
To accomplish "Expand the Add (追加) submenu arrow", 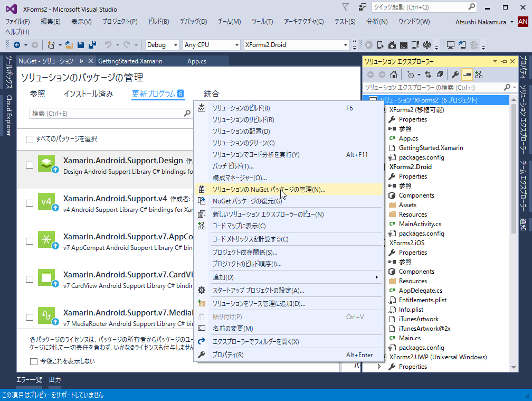I will pyautogui.click(x=377, y=277).
